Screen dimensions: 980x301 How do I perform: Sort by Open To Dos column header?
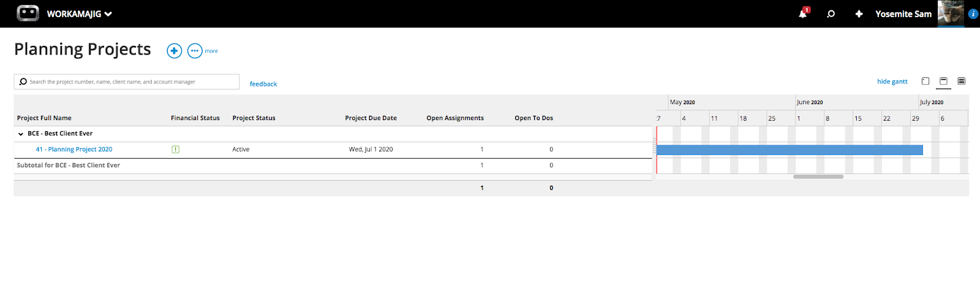coord(533,118)
